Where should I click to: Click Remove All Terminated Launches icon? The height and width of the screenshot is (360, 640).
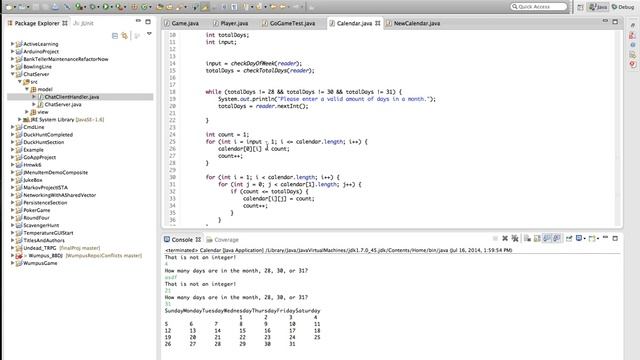pos(515,238)
